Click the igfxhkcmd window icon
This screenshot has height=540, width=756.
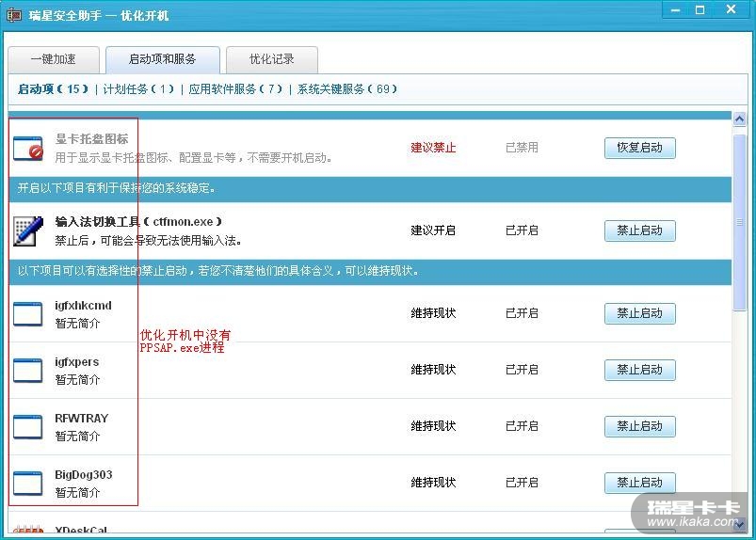click(28, 314)
